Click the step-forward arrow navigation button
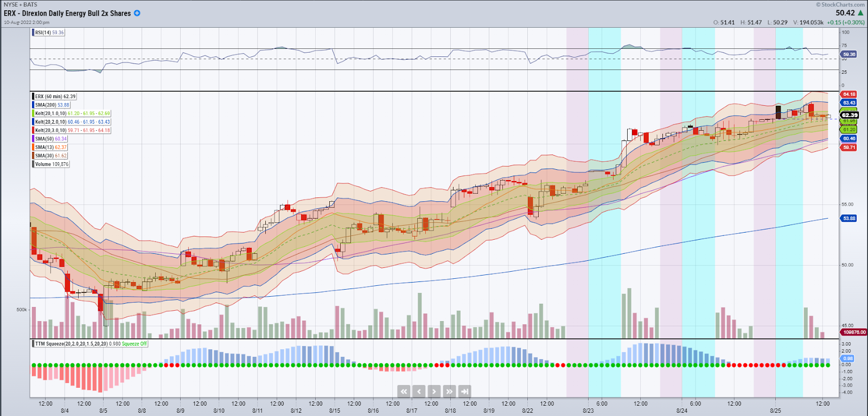Image resolution: width=868 pixels, height=416 pixels. (x=434, y=391)
